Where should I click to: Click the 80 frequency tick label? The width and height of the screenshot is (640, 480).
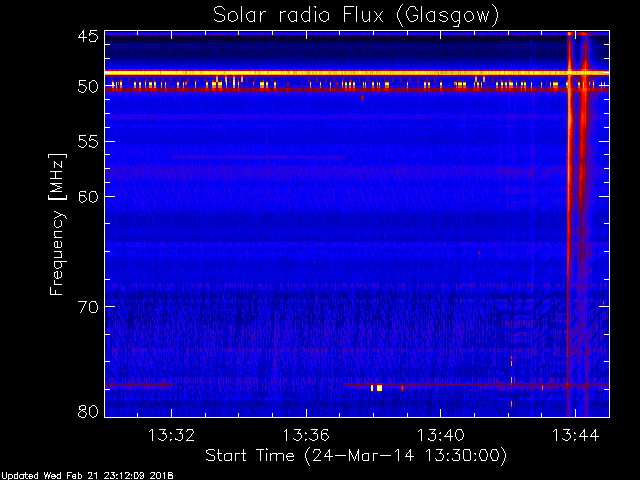pyautogui.click(x=88, y=411)
